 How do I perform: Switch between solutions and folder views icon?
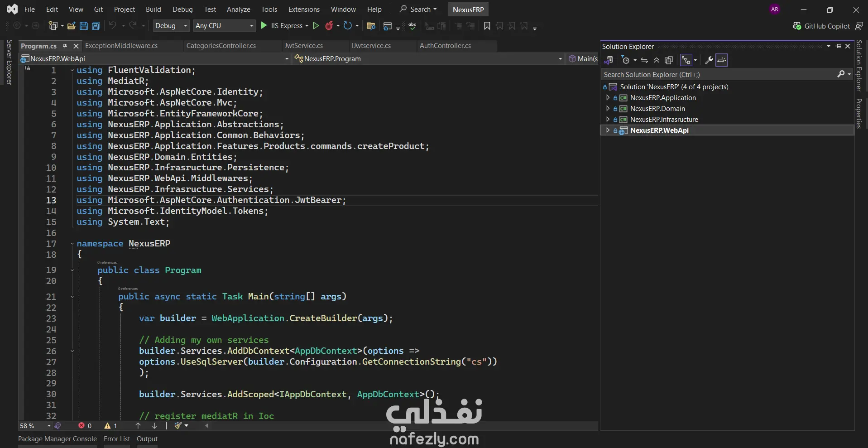pyautogui.click(x=609, y=60)
